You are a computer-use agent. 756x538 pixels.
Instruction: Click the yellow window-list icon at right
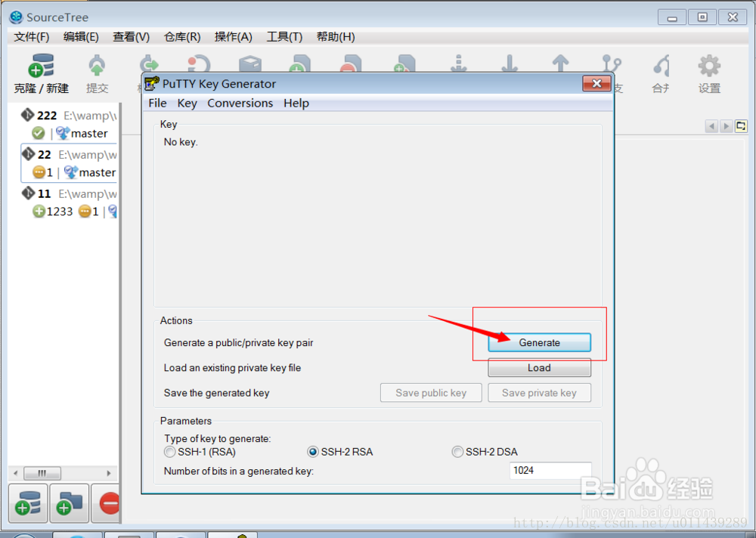pyautogui.click(x=741, y=126)
